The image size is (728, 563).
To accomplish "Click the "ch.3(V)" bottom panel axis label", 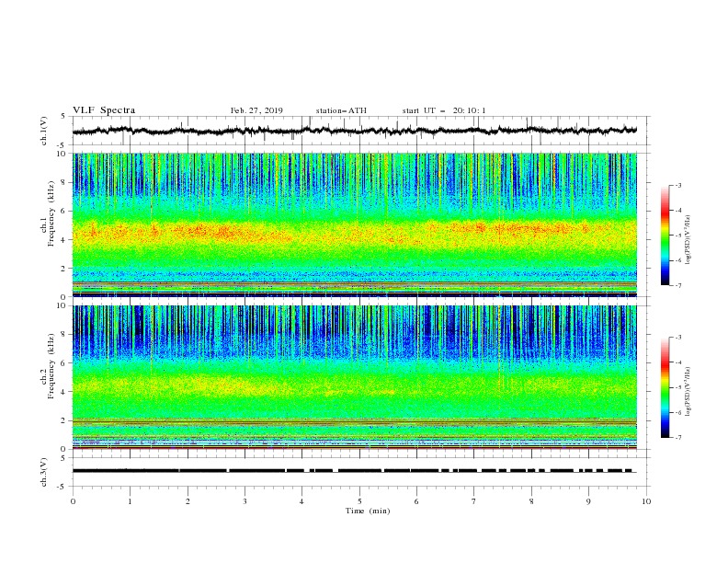I will pos(44,472).
